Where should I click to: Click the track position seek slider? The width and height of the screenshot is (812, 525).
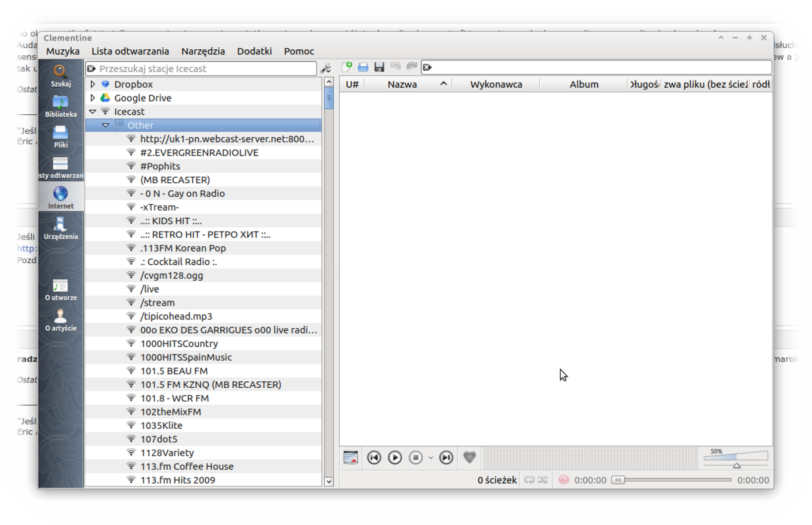671,480
